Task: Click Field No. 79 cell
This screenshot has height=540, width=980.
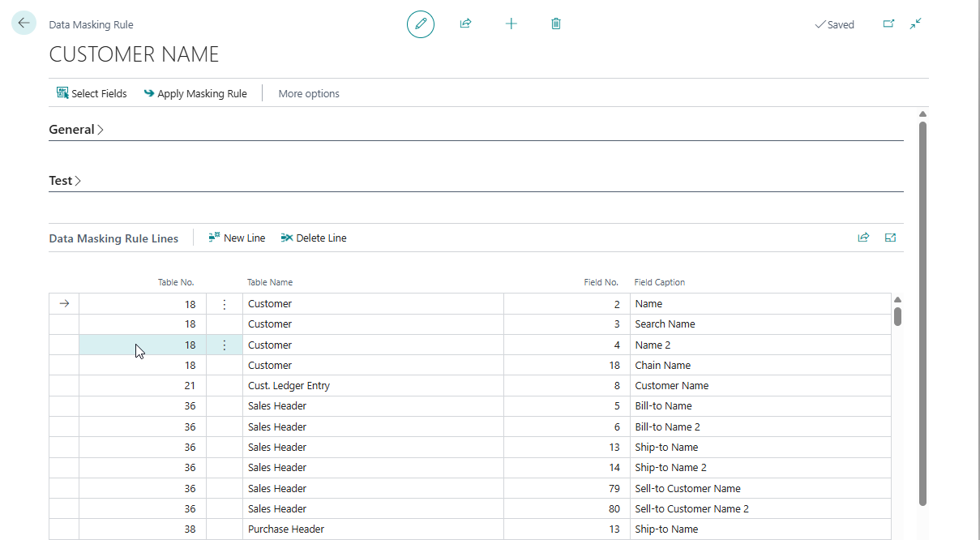Action: point(567,488)
